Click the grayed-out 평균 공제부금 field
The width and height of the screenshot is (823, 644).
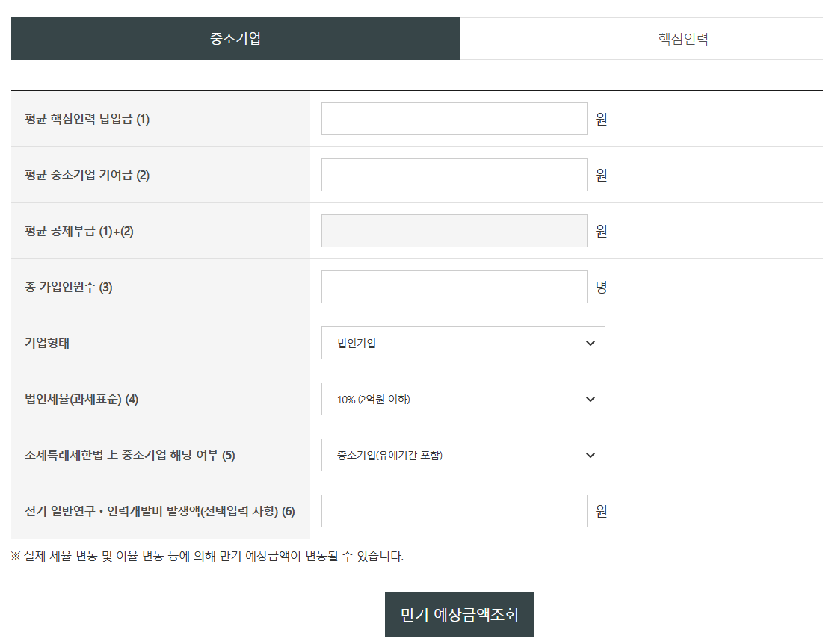(x=454, y=230)
